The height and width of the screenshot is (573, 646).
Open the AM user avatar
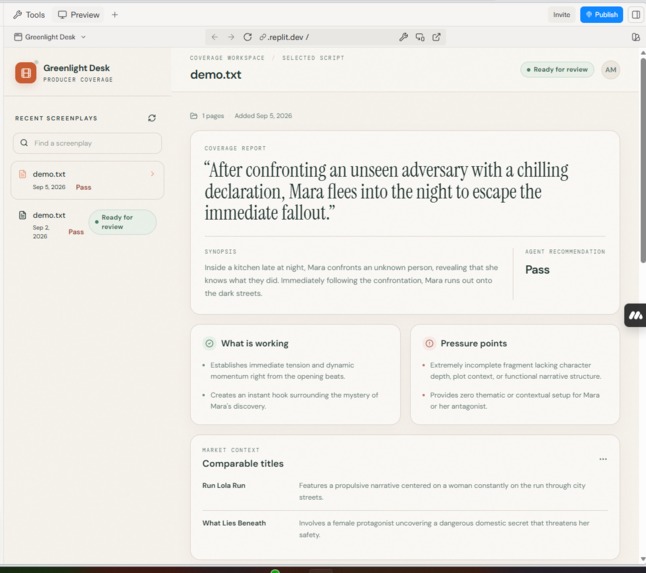click(x=611, y=70)
